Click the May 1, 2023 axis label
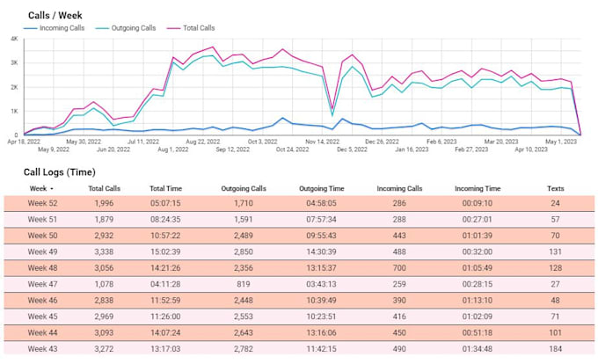Viewport: 598px width, 364px height. [x=561, y=142]
